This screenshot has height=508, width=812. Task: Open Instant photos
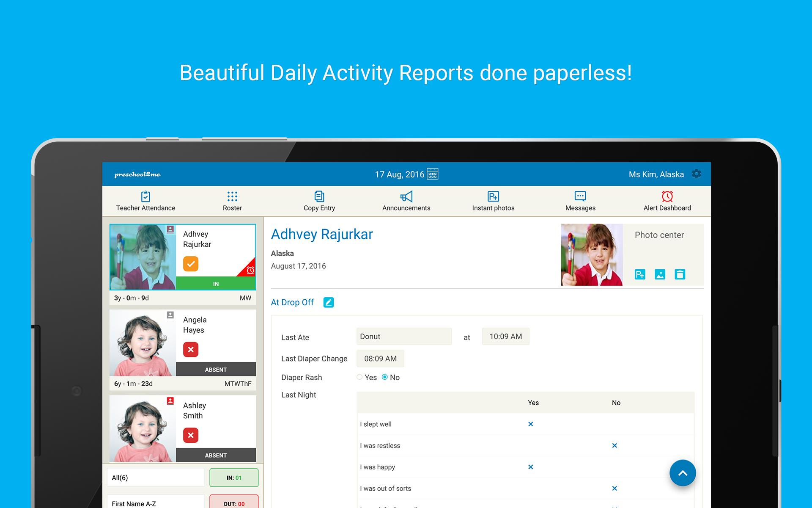493,201
